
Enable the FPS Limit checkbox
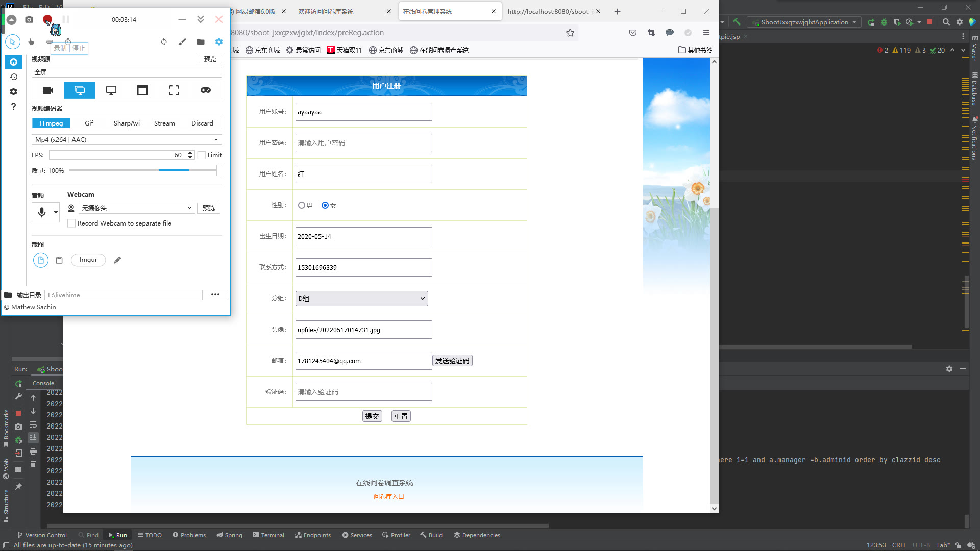[202, 155]
